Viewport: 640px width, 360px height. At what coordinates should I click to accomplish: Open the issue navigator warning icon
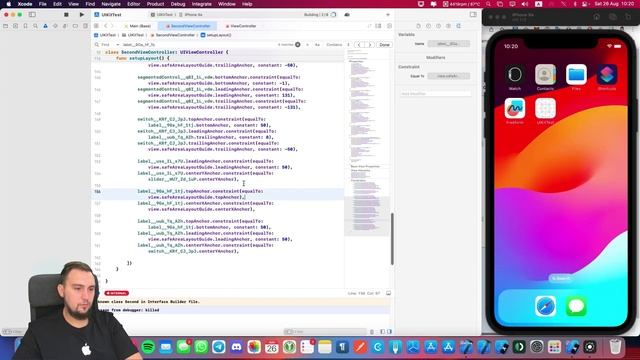(x=45, y=26)
